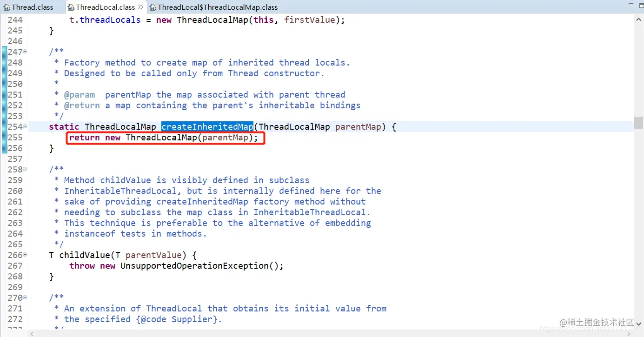Image resolution: width=644 pixels, height=337 pixels.
Task: Collapse the Javadoc comment at line 270
Action: [25, 297]
